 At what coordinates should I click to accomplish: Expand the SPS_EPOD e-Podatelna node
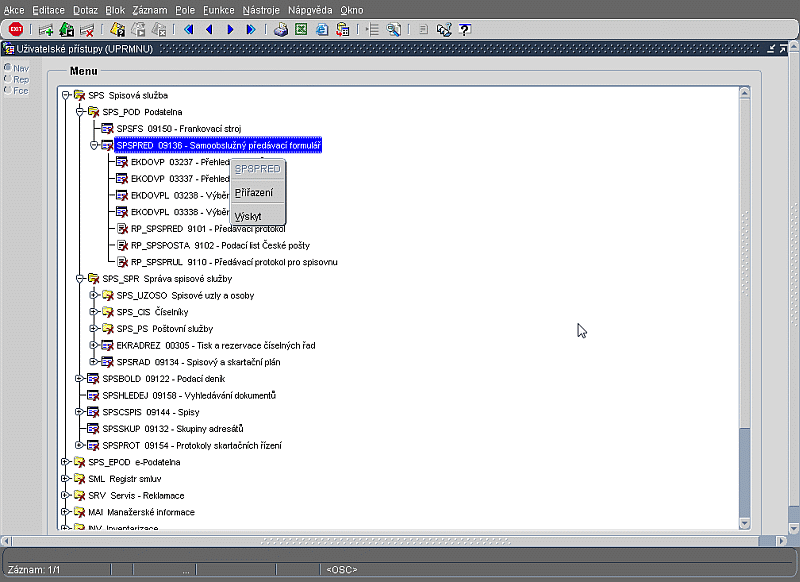(65, 462)
